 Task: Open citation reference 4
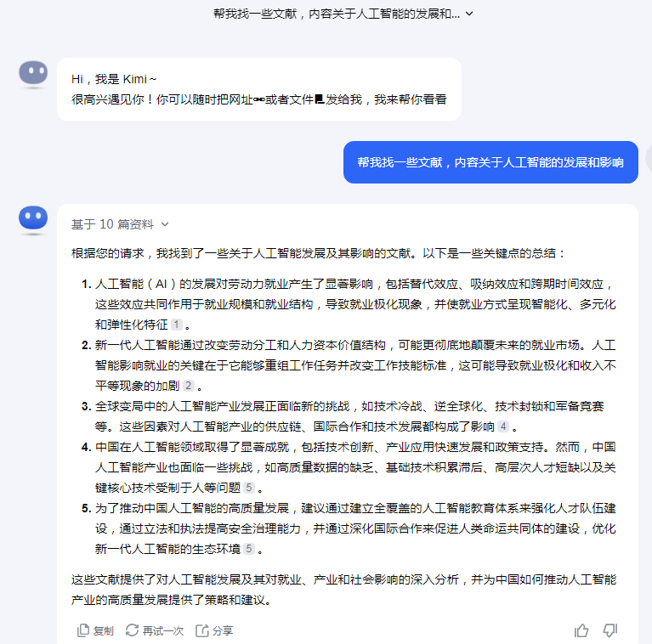(x=503, y=427)
